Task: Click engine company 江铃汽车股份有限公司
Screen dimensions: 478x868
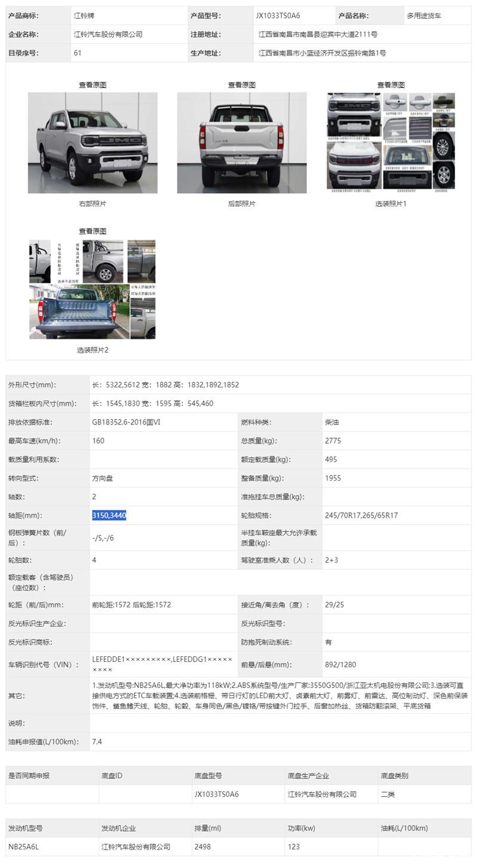Action: pyautogui.click(x=136, y=846)
